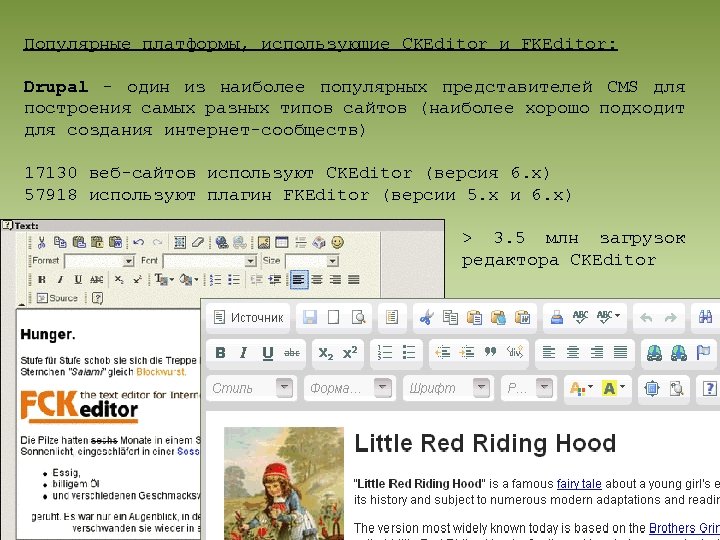The image size is (720, 540).
Task: Insert image using FCKeditor picture icon
Action: 264,242
